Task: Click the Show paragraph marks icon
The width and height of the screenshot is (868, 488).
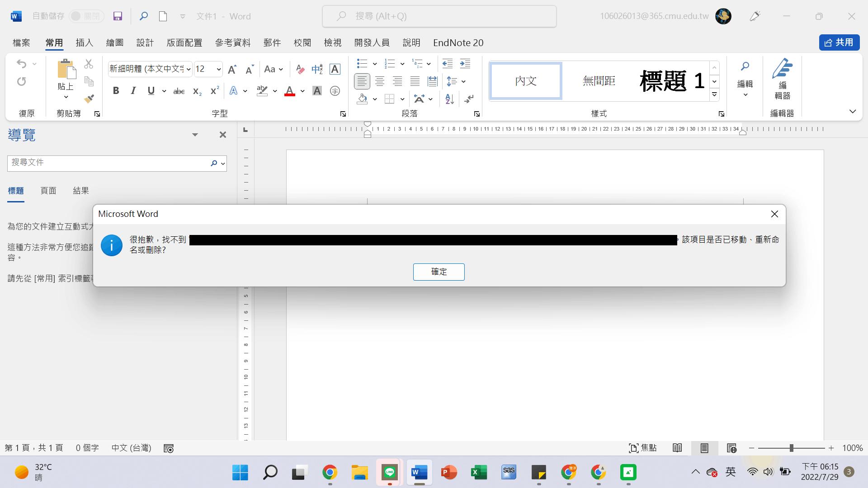Action: [469, 99]
